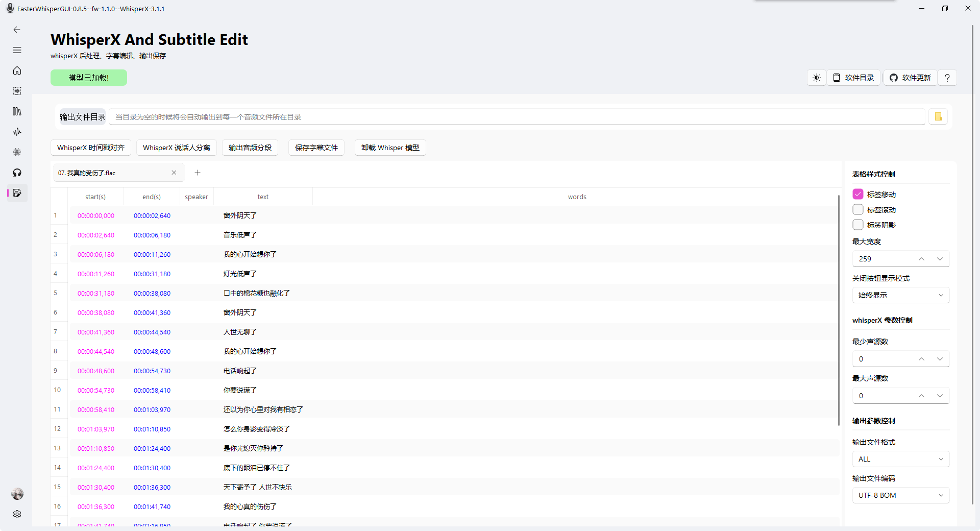Open the 输出文件编码 dropdown showing UTF-8 BOM
Screen dimensions: 980x531
[901, 495]
